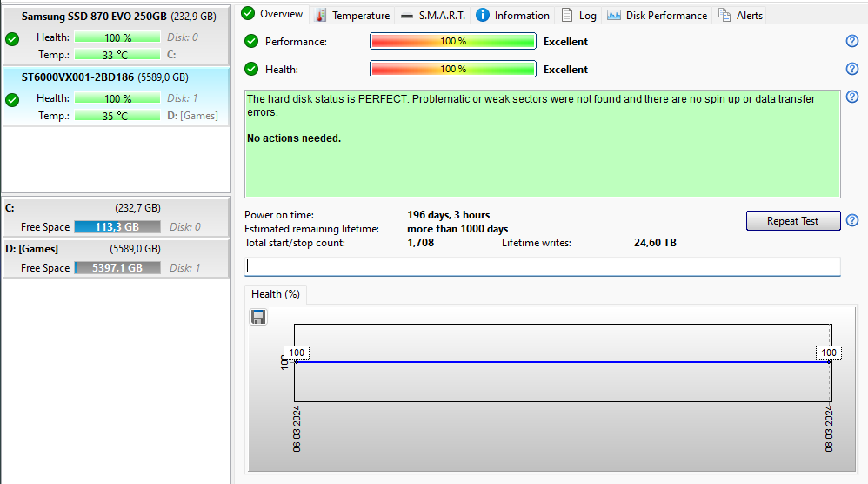Select the Samsung SSD 870 EVO 250GB disk
868x484 pixels.
[x=116, y=36]
